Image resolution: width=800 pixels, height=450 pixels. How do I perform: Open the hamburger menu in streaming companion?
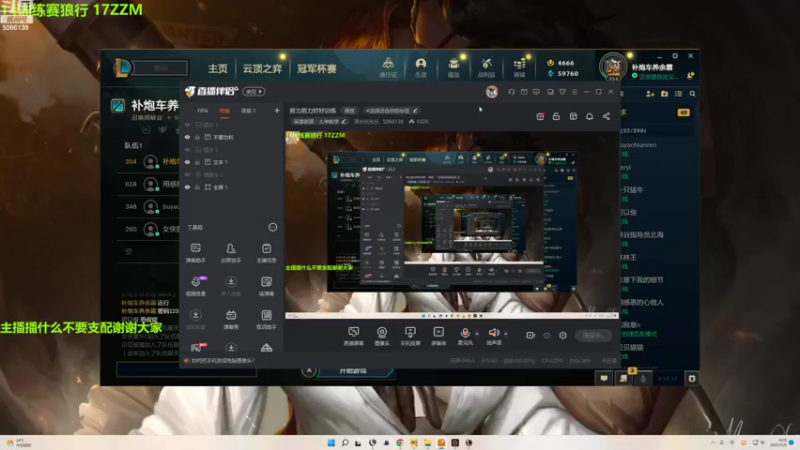click(574, 92)
